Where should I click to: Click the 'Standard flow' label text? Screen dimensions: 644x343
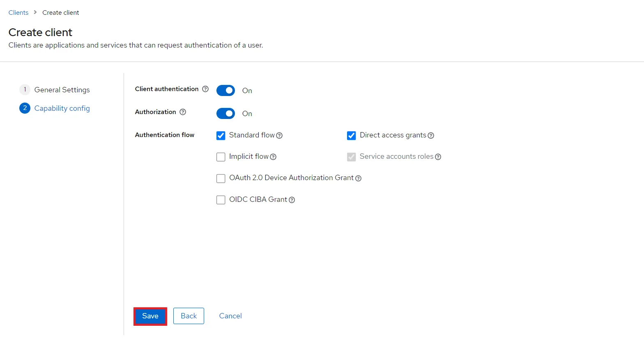click(x=252, y=135)
